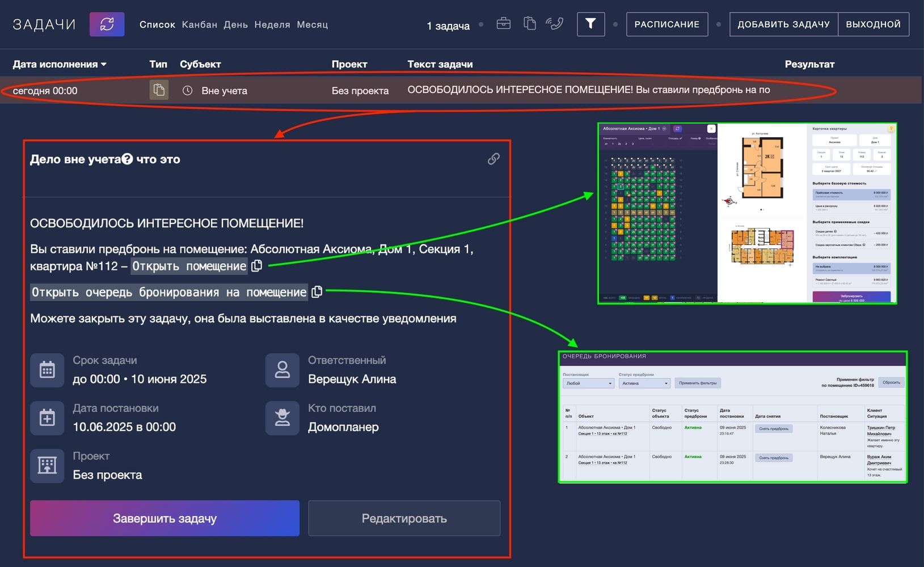
Task: Open the briefcase icon in the header
Action: (503, 24)
